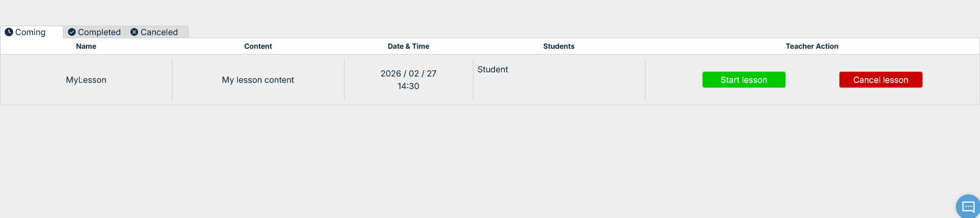Switch to the Coming tab
This screenshot has height=218, width=980.
click(30, 32)
